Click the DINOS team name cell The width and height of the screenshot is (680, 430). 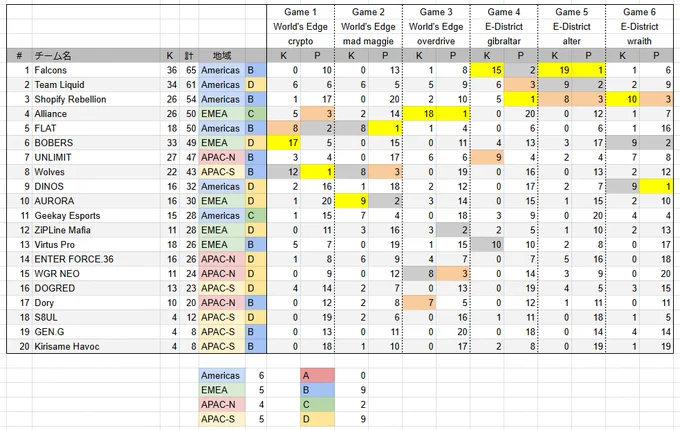coord(96,186)
